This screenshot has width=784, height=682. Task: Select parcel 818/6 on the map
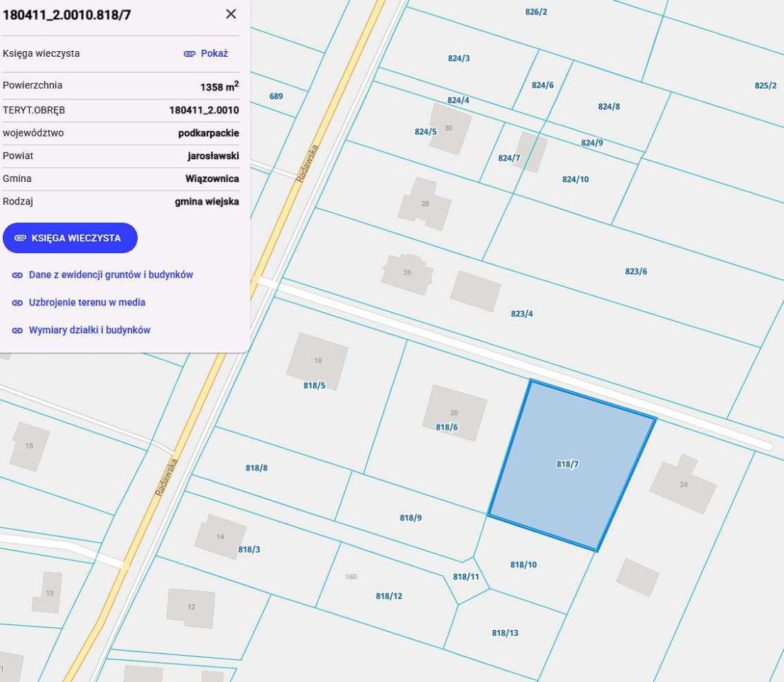pos(447,427)
